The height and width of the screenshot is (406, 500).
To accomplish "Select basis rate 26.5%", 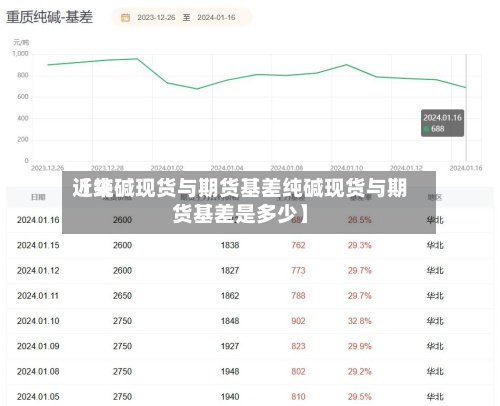I will pos(360,220).
